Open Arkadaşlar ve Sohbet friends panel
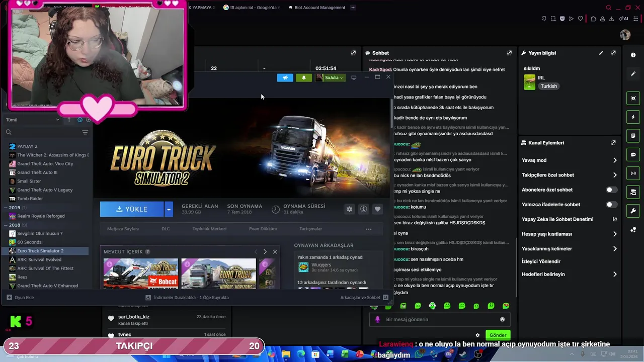 pos(364,298)
